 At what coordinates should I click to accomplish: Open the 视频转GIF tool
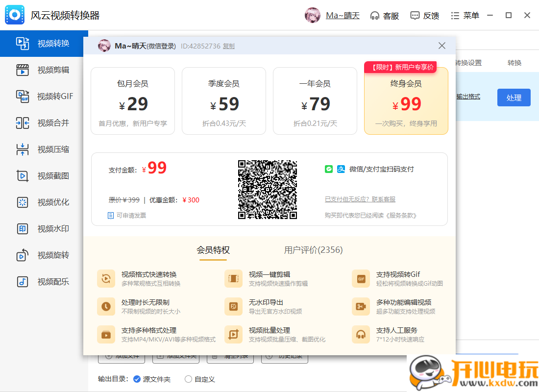43,96
